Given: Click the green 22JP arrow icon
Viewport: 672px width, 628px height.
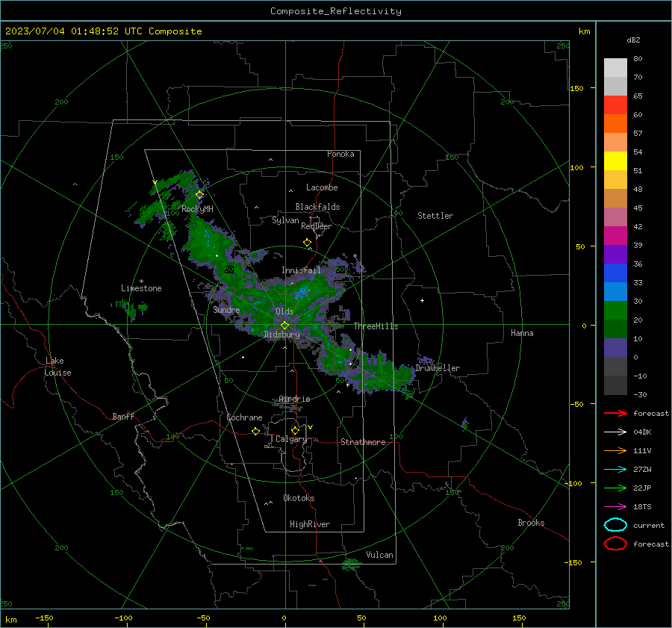Looking at the screenshot, I should click(x=615, y=488).
